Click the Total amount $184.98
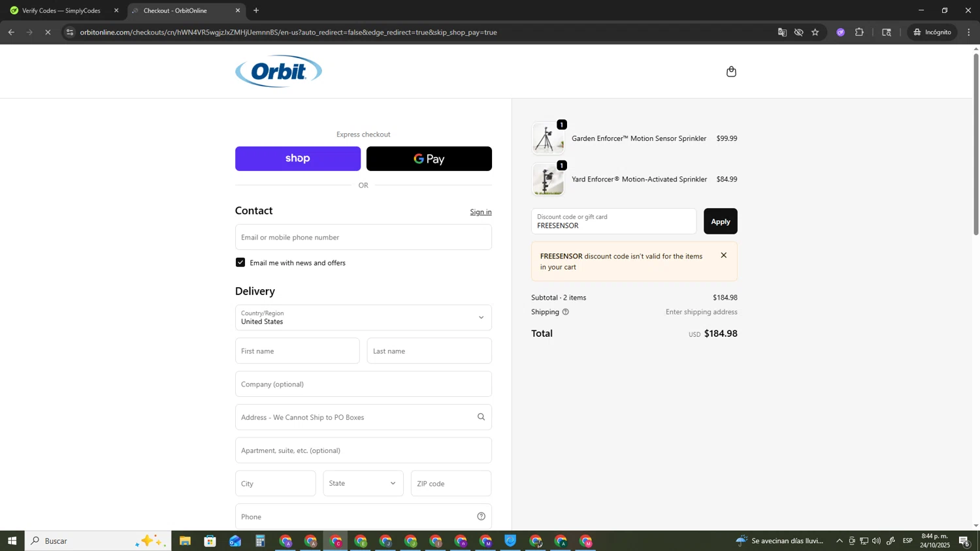 tap(721, 334)
